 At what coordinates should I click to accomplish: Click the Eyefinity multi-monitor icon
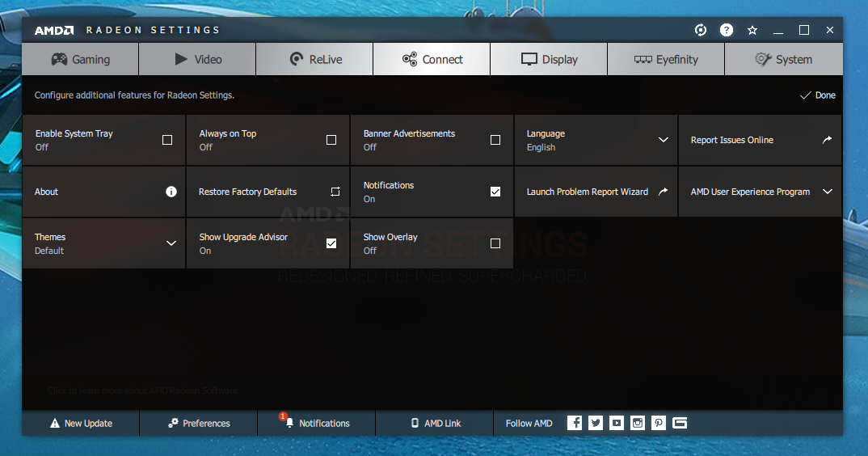click(x=643, y=59)
